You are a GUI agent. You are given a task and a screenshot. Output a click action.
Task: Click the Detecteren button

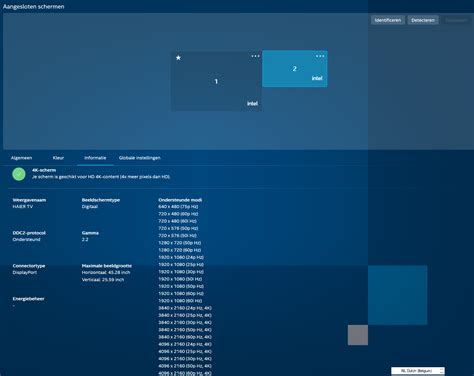(423, 20)
